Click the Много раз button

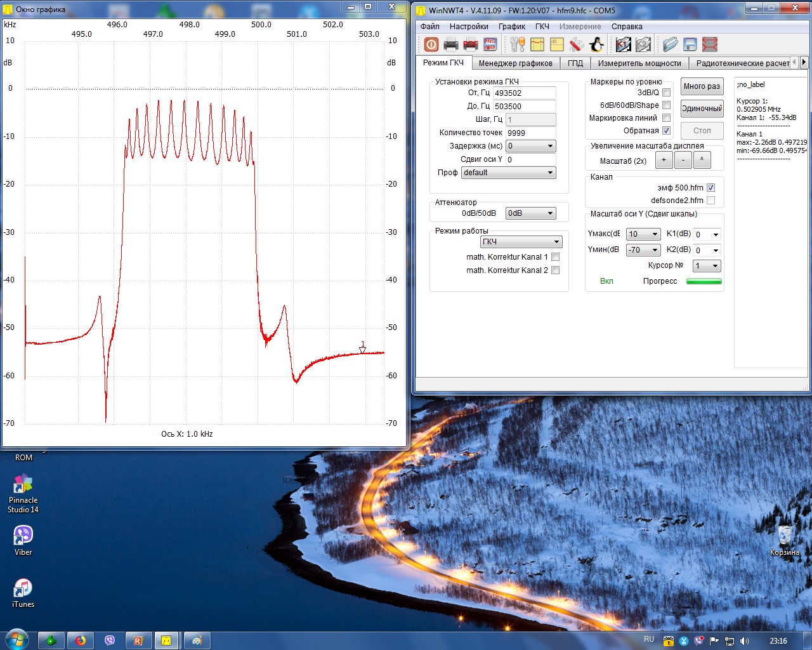click(702, 86)
